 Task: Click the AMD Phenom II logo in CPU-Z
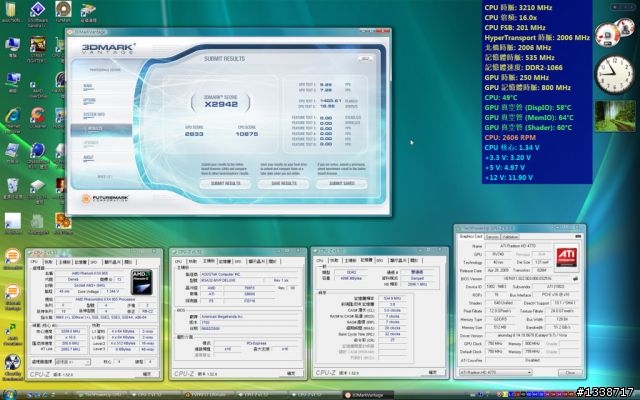pos(142,282)
